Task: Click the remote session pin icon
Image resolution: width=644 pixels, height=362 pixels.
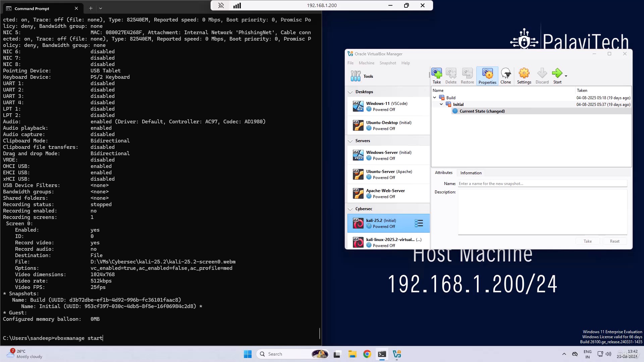Action: point(221,5)
